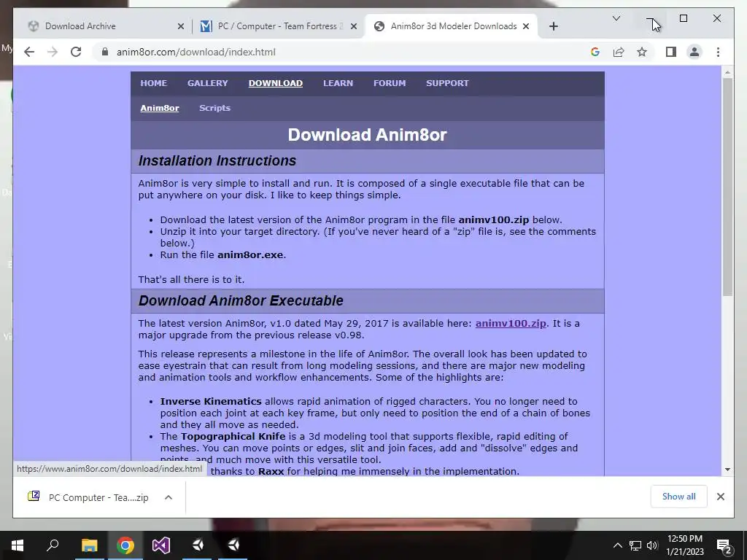Share this page via share icon
Image resolution: width=747 pixels, height=560 pixels.
(x=619, y=52)
